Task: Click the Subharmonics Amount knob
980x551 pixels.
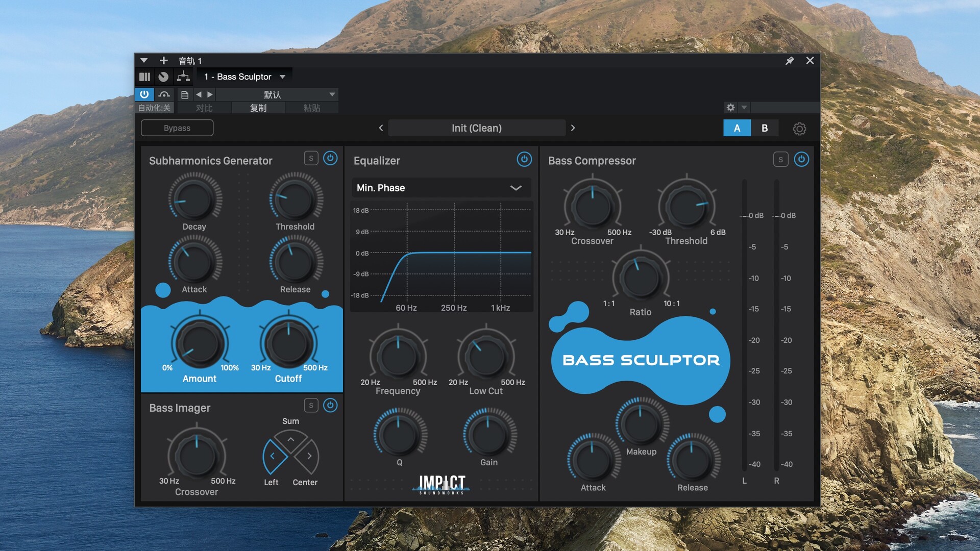Action: [200, 343]
